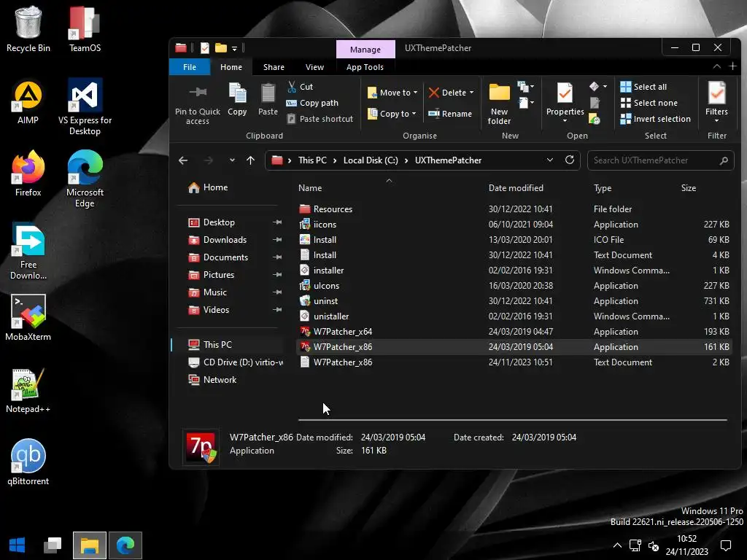747x560 pixels.
Task: Select VS Express for Desktop icon
Action: coord(85,106)
